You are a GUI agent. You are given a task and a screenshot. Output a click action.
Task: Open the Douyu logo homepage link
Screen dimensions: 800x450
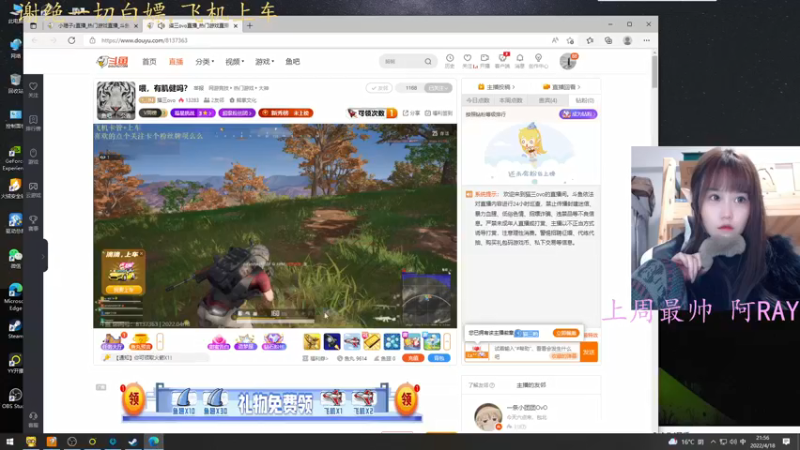click(112, 62)
